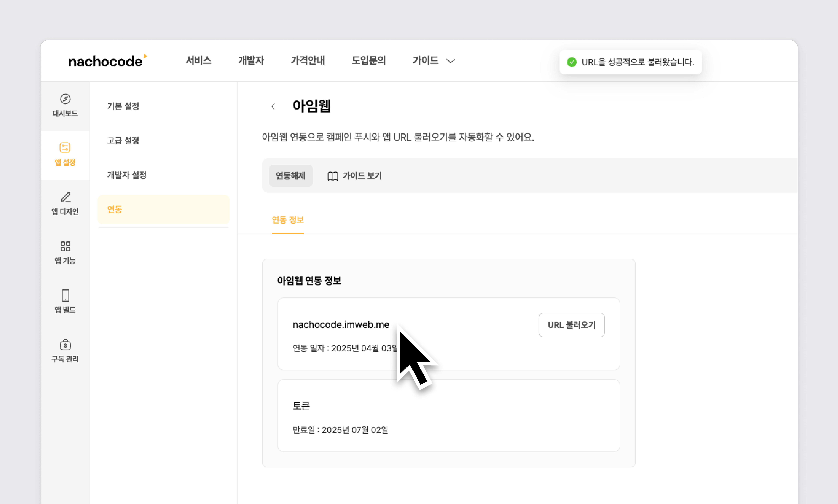The image size is (838, 504).
Task: Select the 앱 설정 sliders icon
Action: pyautogui.click(x=65, y=148)
